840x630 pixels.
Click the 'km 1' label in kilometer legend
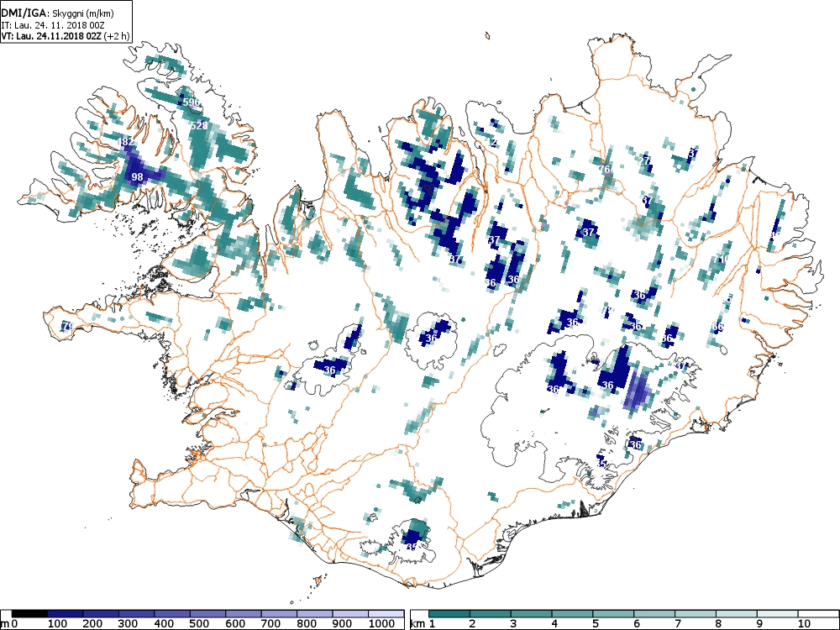pyautogui.click(x=421, y=624)
